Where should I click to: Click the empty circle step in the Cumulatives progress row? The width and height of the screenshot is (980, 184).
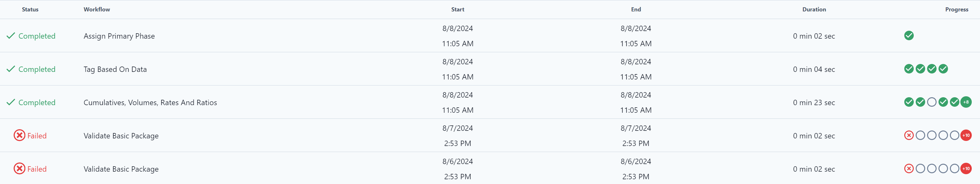(x=931, y=102)
